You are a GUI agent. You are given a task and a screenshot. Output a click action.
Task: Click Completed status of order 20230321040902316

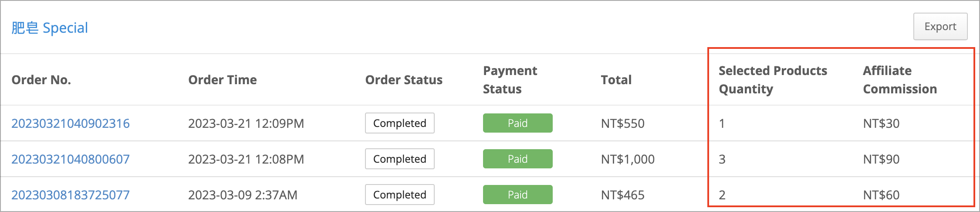[x=400, y=123]
